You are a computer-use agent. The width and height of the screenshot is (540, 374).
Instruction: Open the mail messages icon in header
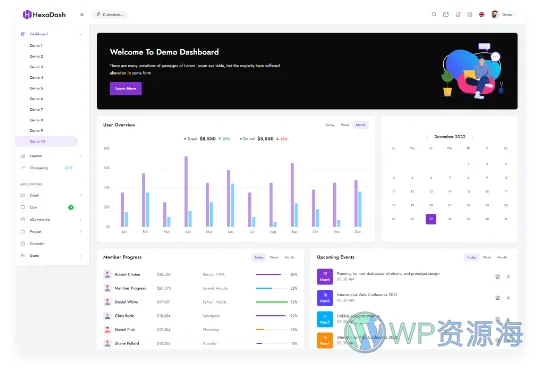(446, 14)
